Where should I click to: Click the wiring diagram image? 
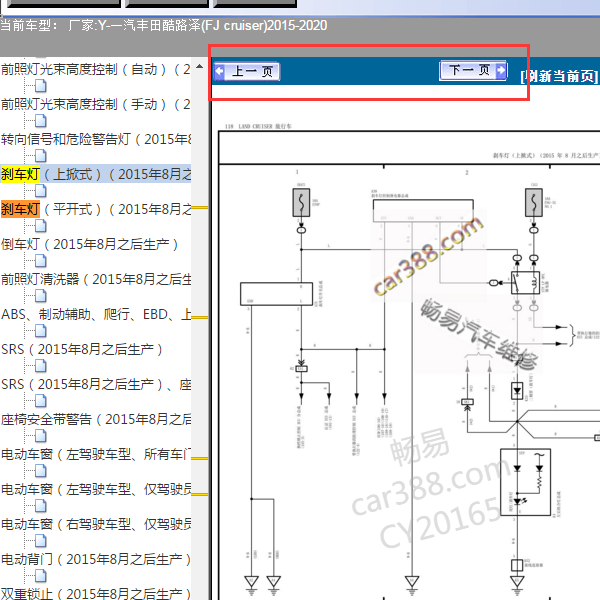(409, 360)
